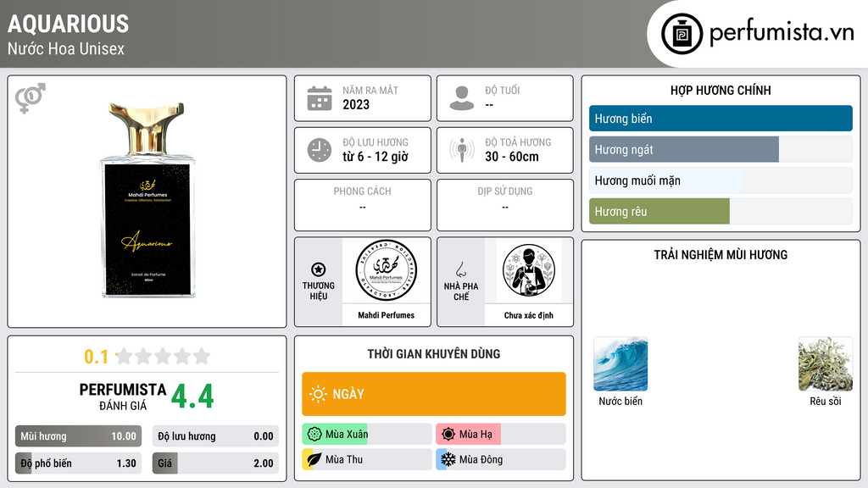Select the Hương biển accord bar
868x488 pixels.
point(721,119)
